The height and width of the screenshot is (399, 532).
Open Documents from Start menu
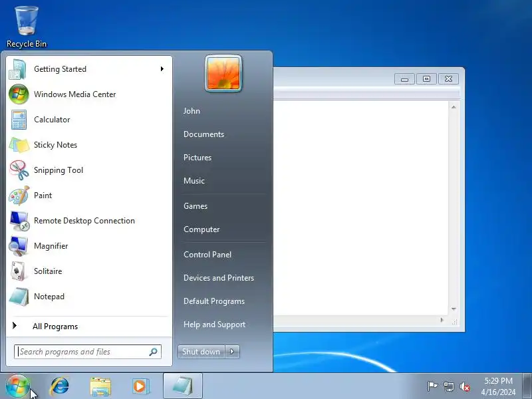click(203, 134)
